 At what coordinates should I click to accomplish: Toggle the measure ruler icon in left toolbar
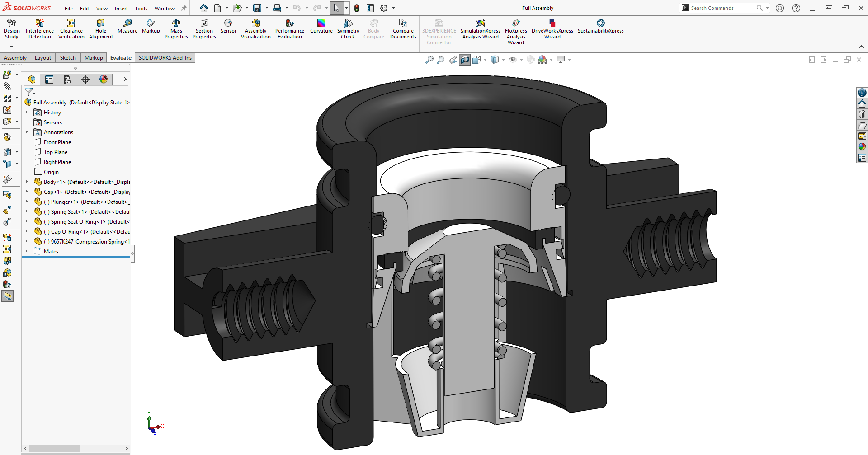click(8, 296)
